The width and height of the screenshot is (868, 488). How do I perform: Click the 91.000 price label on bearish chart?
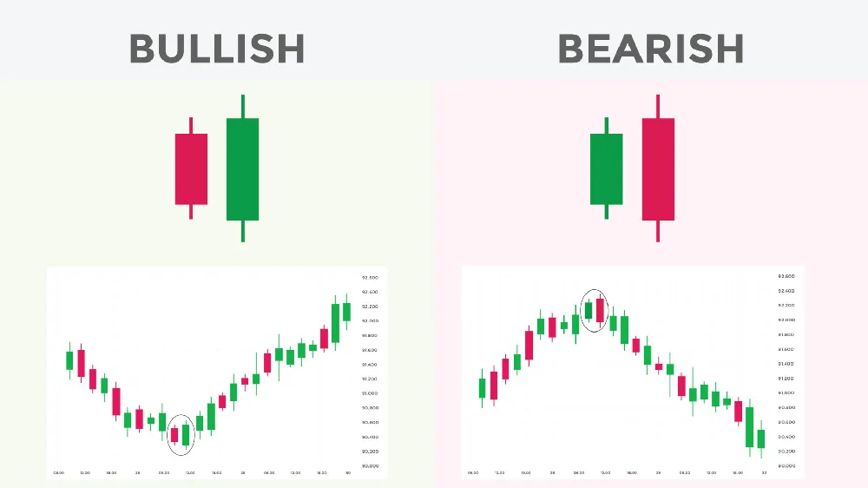(x=786, y=392)
